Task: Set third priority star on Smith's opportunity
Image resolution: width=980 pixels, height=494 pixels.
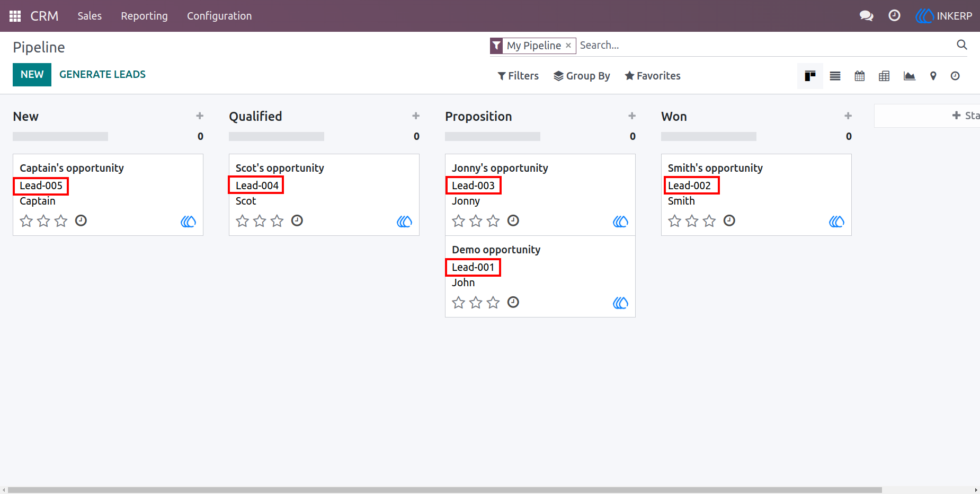Action: 709,220
